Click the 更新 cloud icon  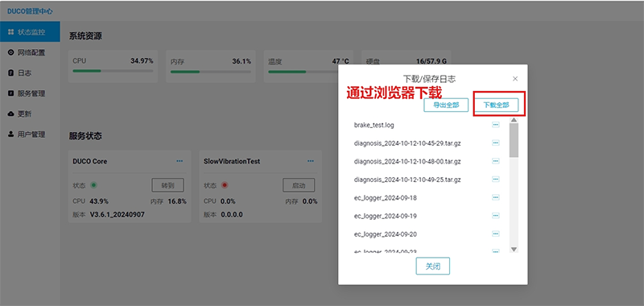click(11, 114)
